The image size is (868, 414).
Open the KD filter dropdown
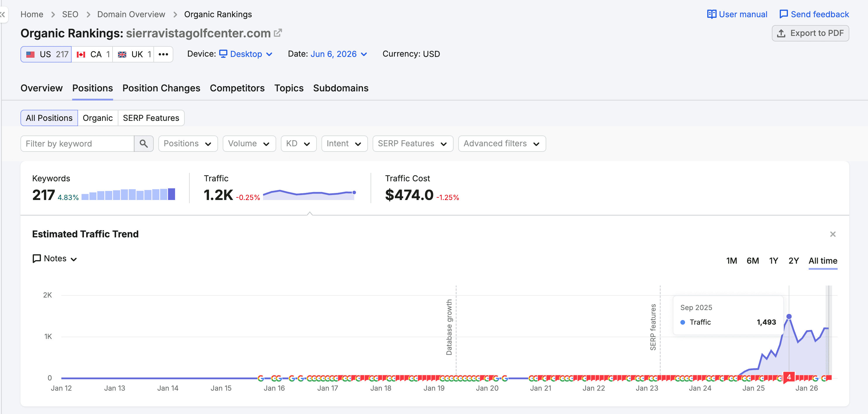pyautogui.click(x=299, y=144)
